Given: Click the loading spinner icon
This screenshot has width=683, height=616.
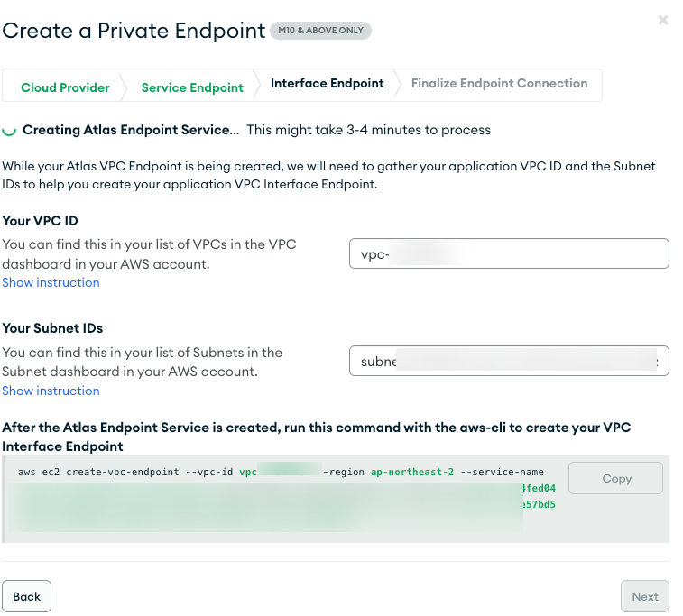Looking at the screenshot, I should pyautogui.click(x=9, y=131).
